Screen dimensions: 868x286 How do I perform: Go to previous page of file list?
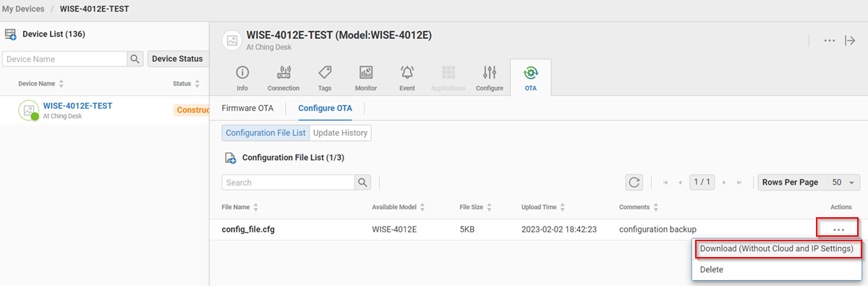[x=680, y=182]
